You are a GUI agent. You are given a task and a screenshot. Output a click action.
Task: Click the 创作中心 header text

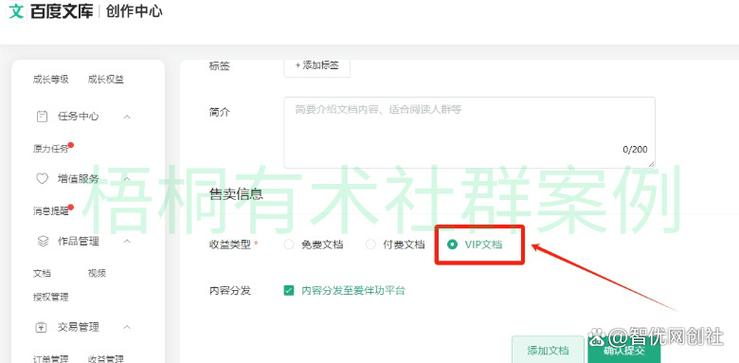point(134,11)
